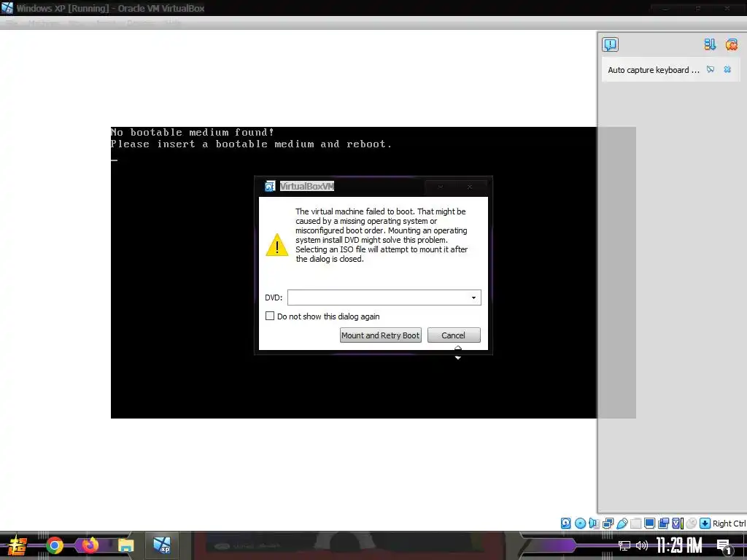Close the VirtualBoxVM dialog window

pos(470,187)
